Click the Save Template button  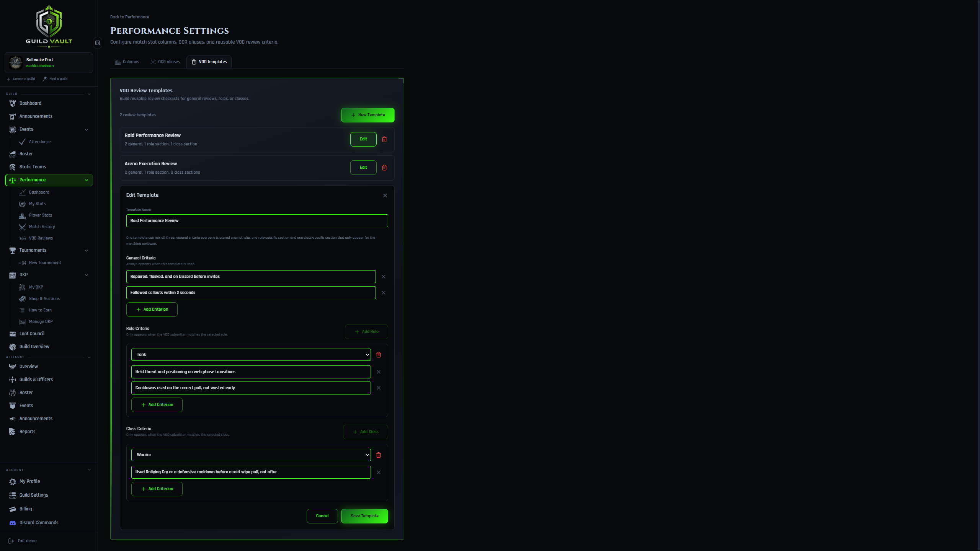pyautogui.click(x=364, y=516)
